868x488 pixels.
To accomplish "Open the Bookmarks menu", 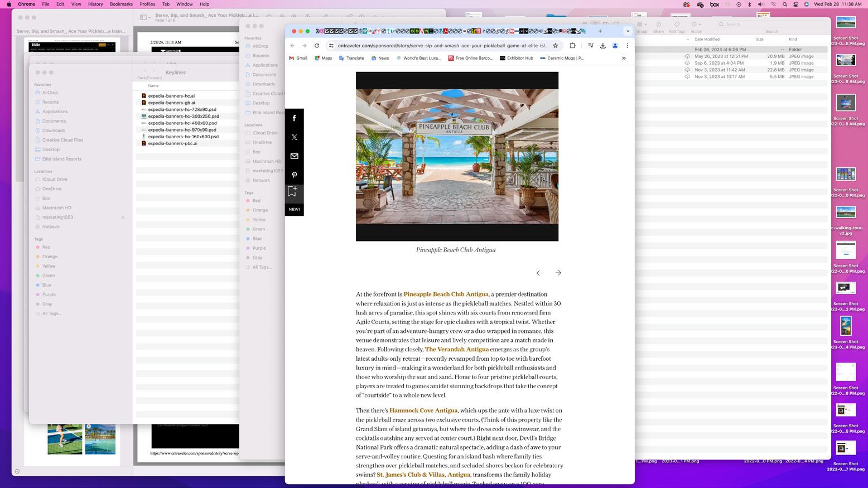I will [121, 4].
